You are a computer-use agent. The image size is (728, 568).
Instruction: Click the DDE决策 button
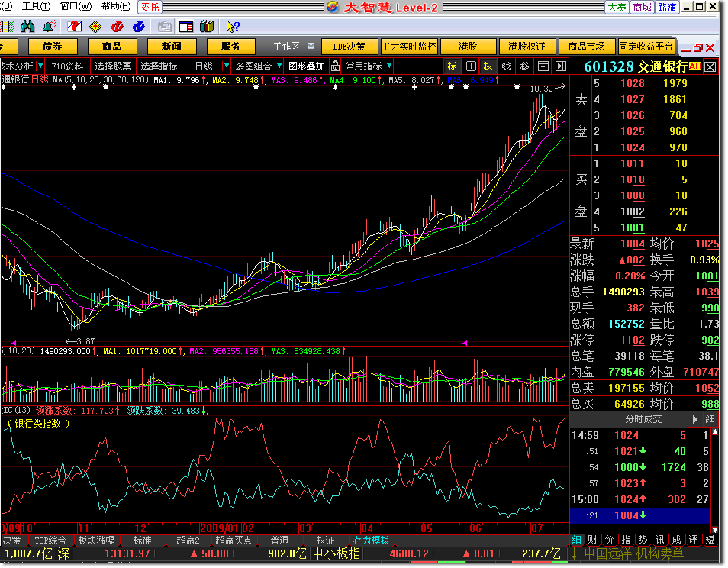[x=350, y=47]
